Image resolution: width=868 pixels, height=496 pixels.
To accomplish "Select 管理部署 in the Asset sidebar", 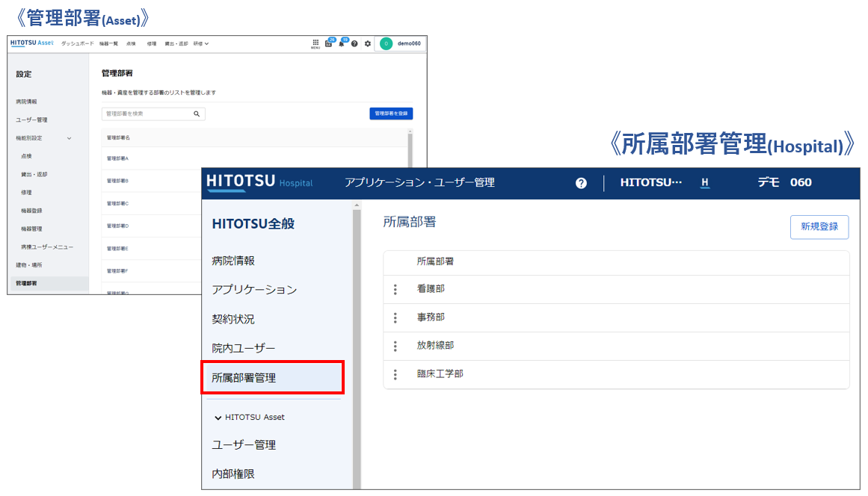I will point(49,283).
